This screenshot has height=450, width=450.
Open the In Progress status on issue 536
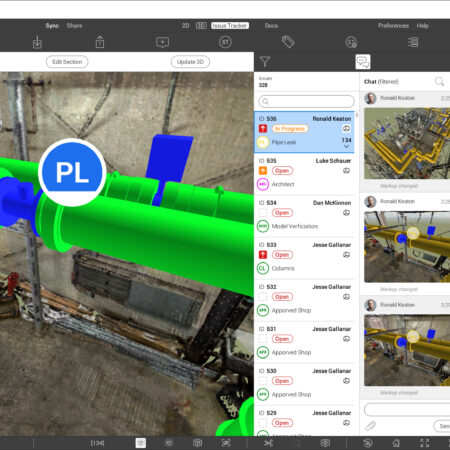(290, 129)
